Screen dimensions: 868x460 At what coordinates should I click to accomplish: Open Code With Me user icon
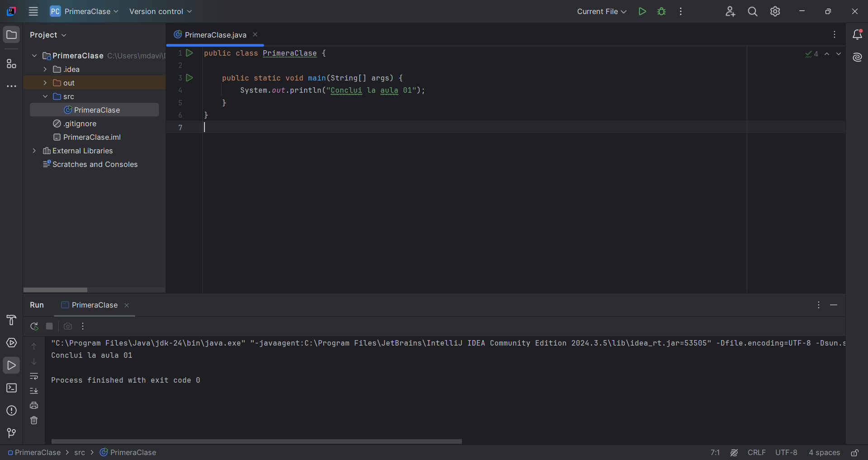pyautogui.click(x=730, y=11)
